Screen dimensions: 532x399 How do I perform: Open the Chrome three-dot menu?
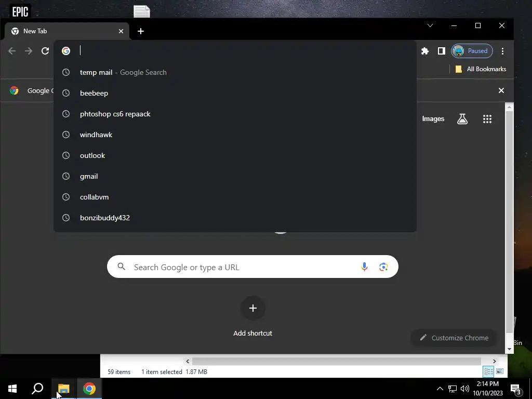pyautogui.click(x=502, y=51)
